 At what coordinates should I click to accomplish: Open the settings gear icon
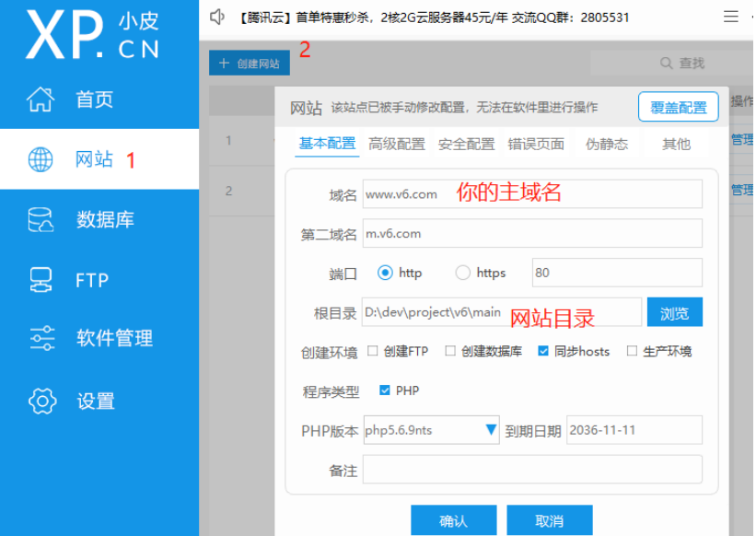(x=41, y=401)
